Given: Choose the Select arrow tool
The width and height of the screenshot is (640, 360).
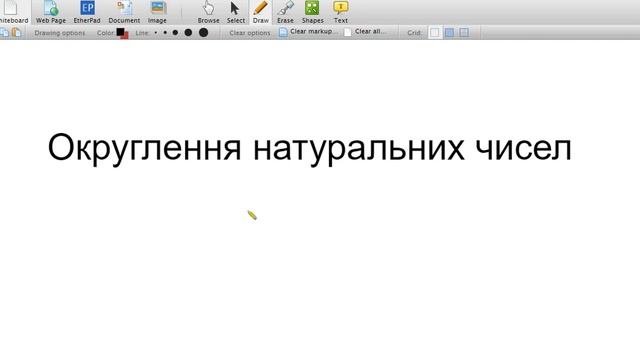Looking at the screenshot, I should [x=236, y=12].
